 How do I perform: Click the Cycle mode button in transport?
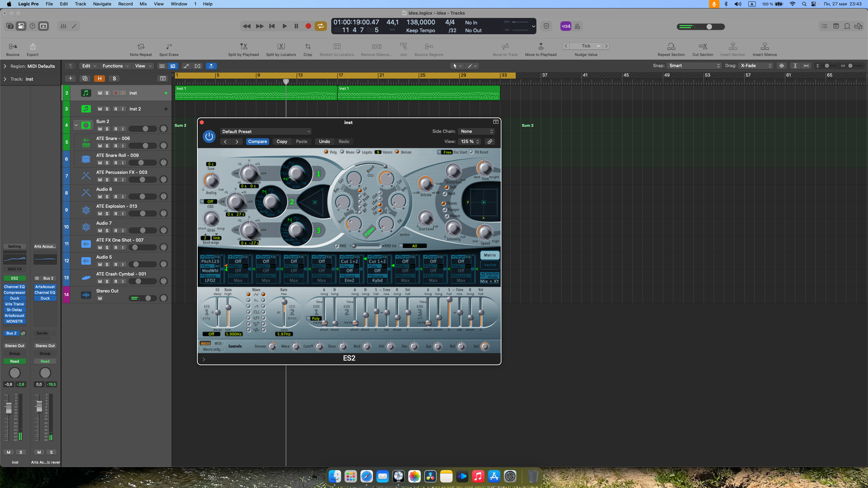coord(320,26)
